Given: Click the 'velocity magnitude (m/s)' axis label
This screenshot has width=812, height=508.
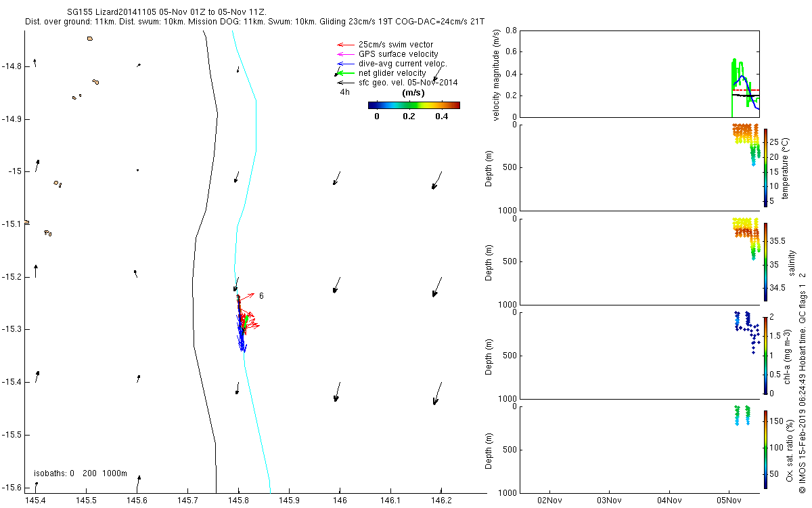Looking at the screenshot, I should (496, 75).
